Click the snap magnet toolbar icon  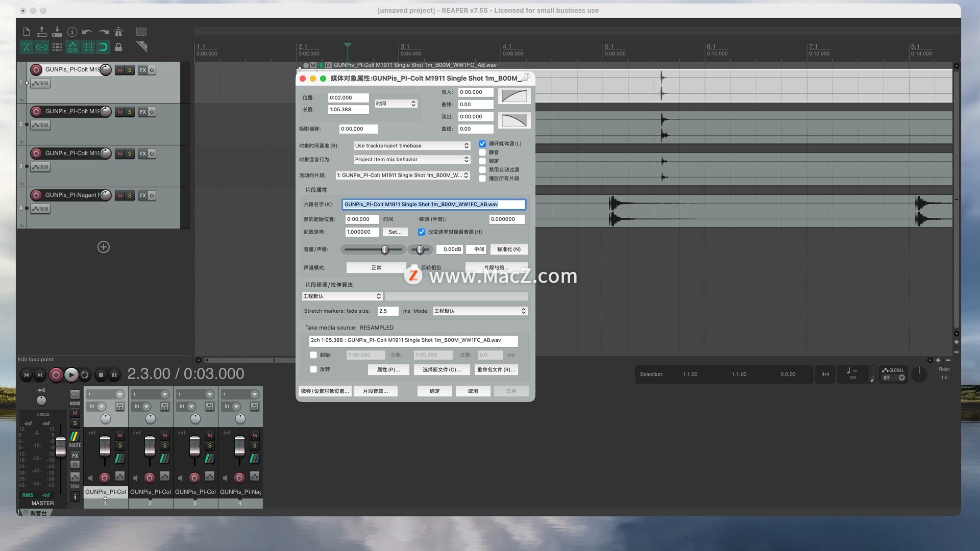pos(103,47)
